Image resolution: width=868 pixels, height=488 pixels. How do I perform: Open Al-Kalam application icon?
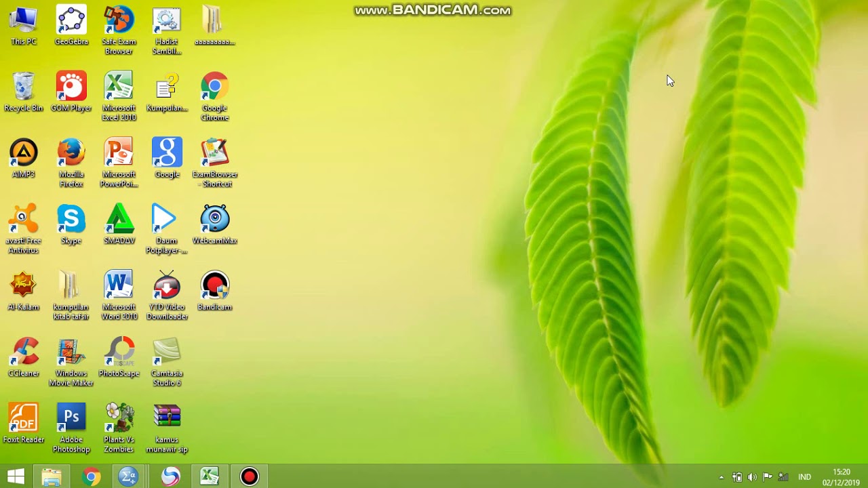click(24, 291)
